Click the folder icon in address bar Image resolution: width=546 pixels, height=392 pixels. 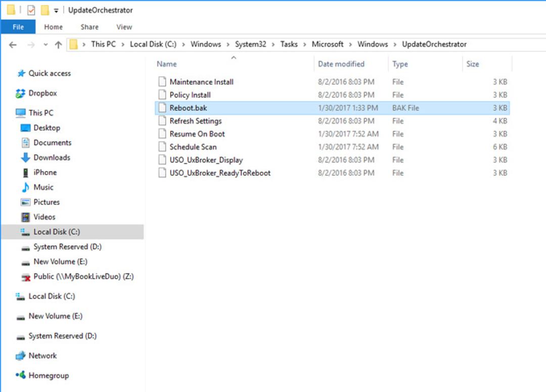coord(73,44)
